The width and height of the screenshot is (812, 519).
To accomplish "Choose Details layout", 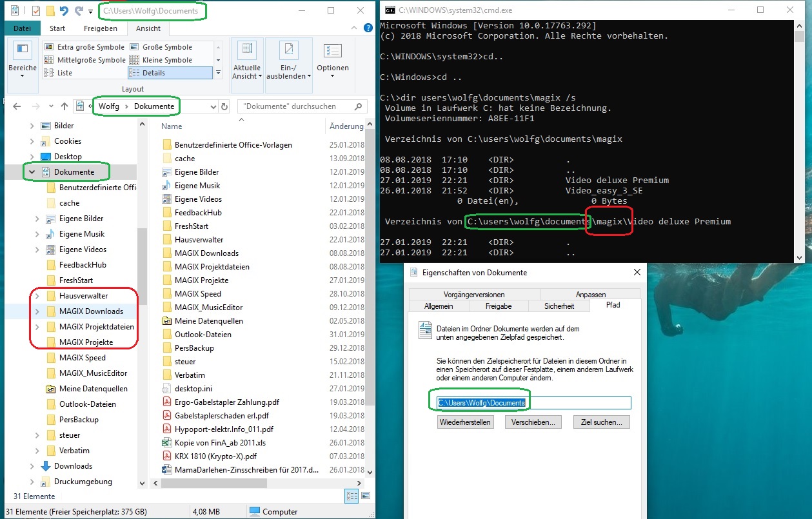I will [170, 73].
